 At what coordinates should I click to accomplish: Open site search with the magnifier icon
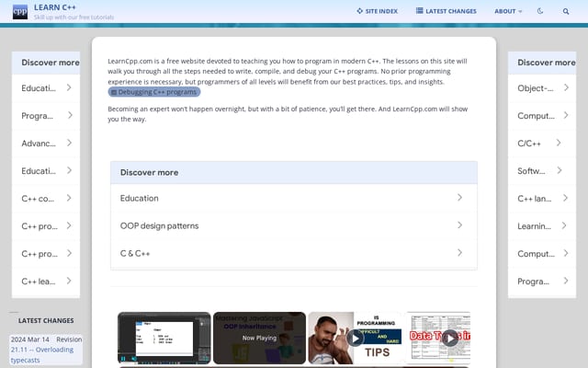[x=566, y=11]
